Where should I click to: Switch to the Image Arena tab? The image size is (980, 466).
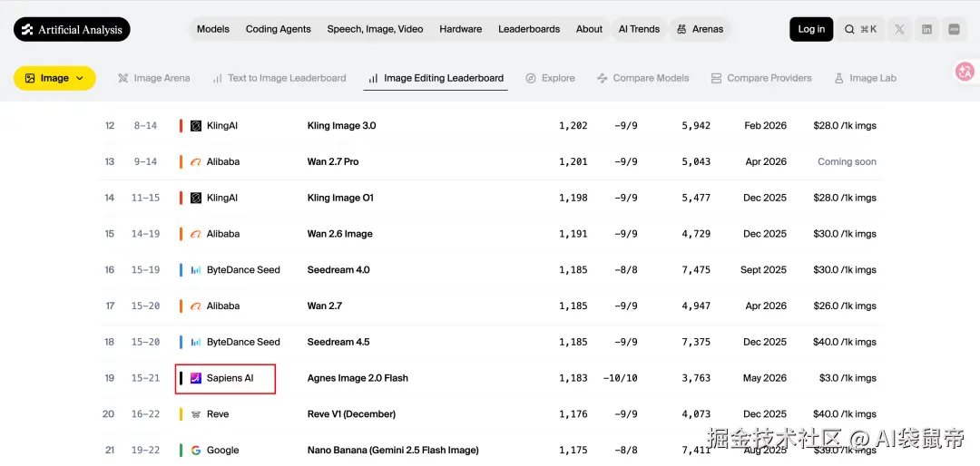click(x=153, y=78)
